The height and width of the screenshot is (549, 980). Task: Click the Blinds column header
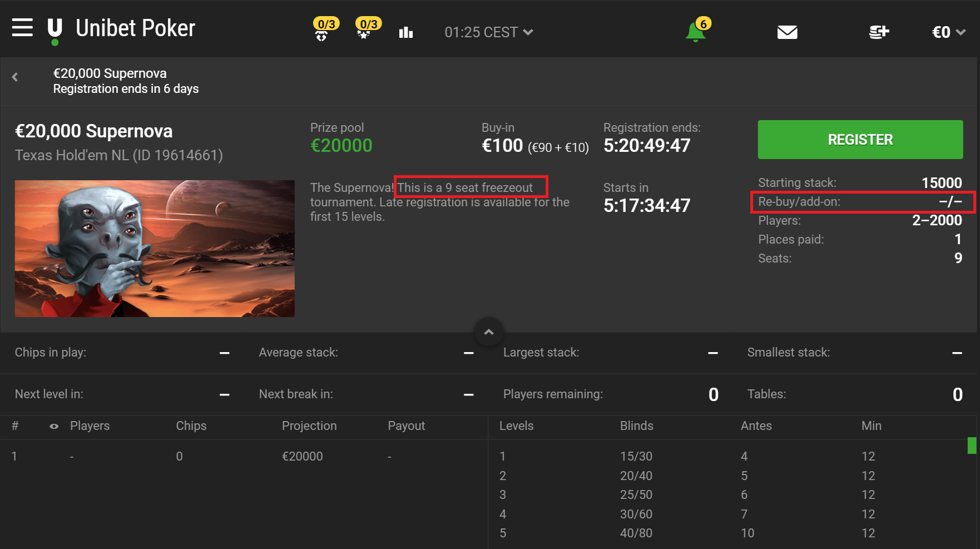(x=636, y=426)
